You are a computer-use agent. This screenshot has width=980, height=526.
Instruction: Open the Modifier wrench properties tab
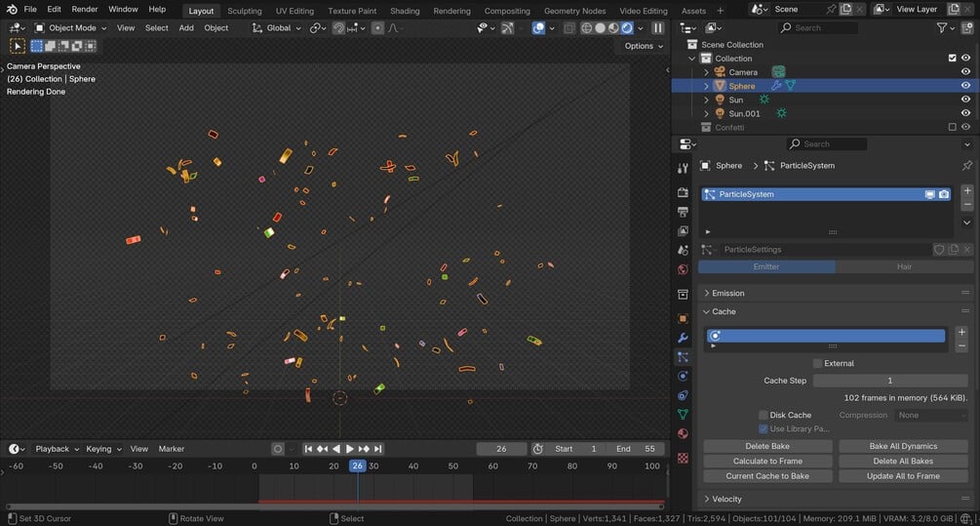click(683, 338)
